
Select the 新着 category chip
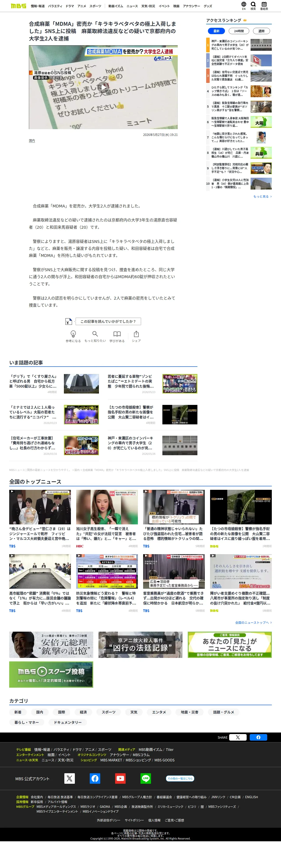(x=18, y=712)
